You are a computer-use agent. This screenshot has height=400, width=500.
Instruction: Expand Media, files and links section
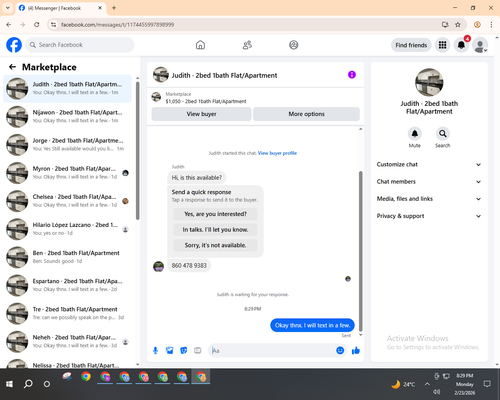429,199
